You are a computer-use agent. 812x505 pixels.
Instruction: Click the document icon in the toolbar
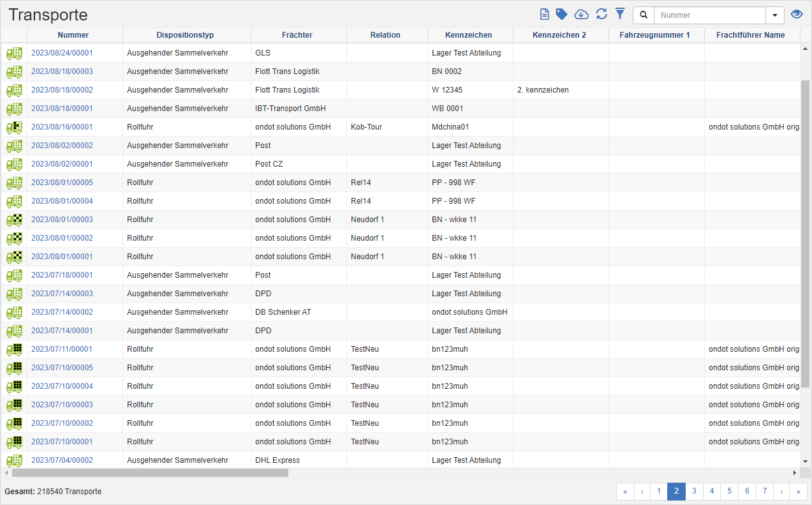point(545,14)
